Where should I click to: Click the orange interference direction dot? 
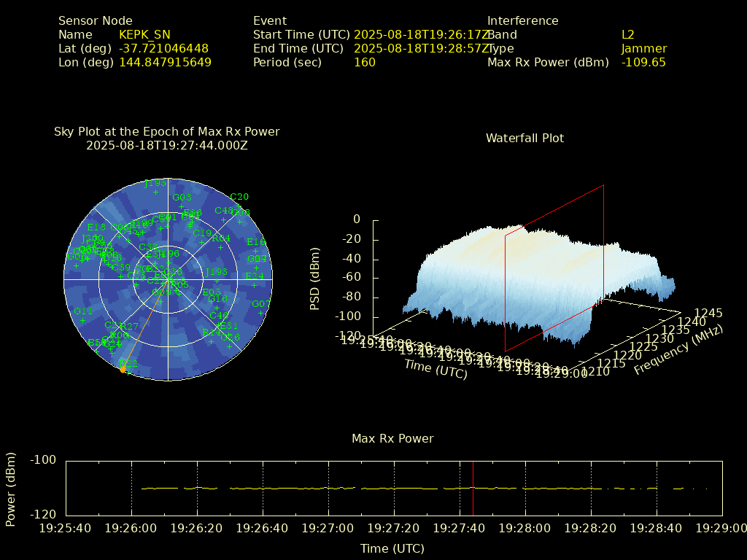tap(123, 370)
